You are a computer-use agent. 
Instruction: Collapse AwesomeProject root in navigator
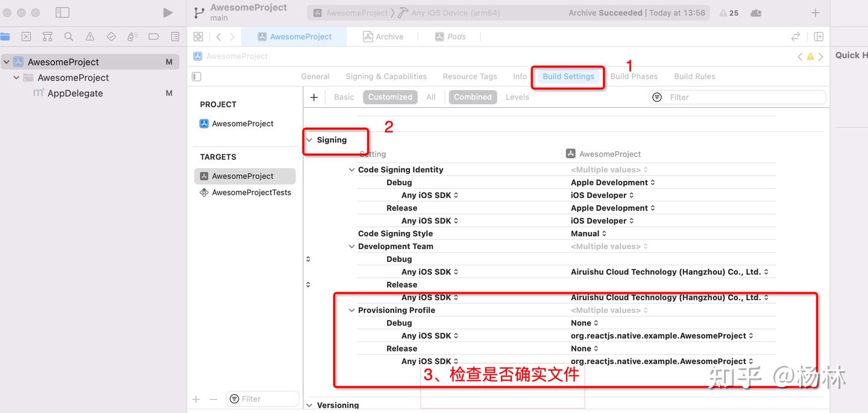[7, 62]
